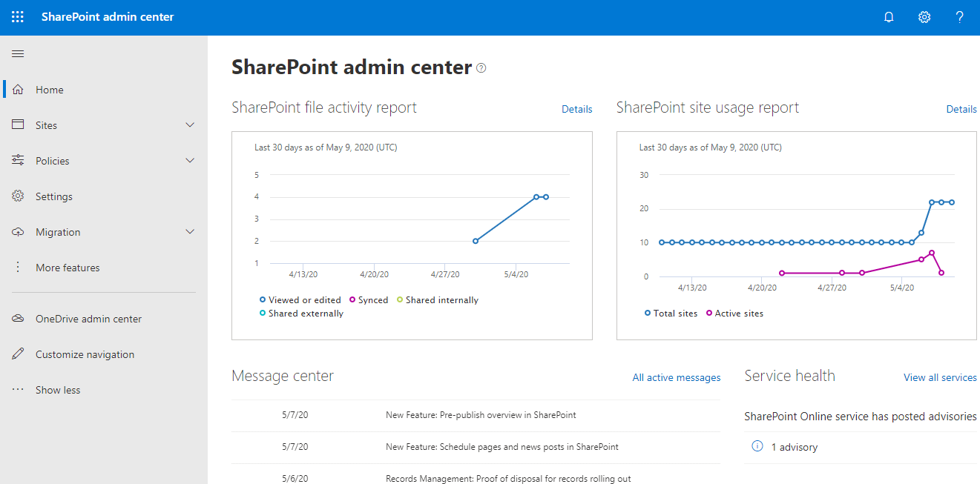This screenshot has height=484, width=980.
Task: Open the notifications bell
Action: tap(889, 17)
